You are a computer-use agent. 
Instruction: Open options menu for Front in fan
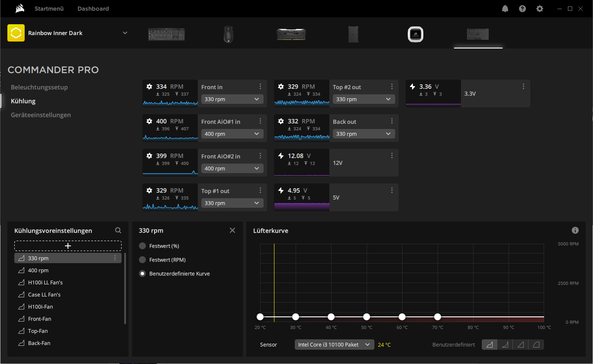point(260,87)
